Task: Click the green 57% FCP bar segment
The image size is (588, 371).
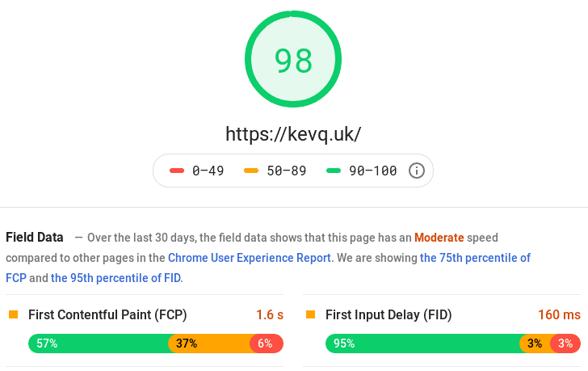Action: [99, 344]
